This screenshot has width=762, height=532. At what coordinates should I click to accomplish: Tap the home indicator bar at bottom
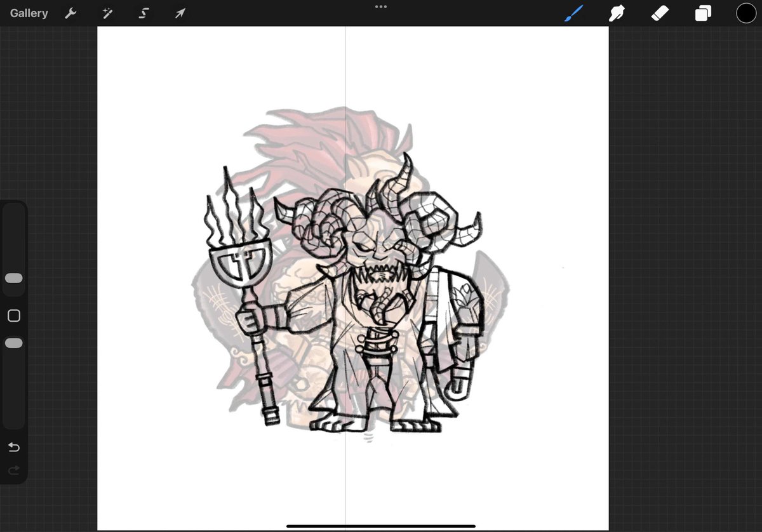click(380, 526)
